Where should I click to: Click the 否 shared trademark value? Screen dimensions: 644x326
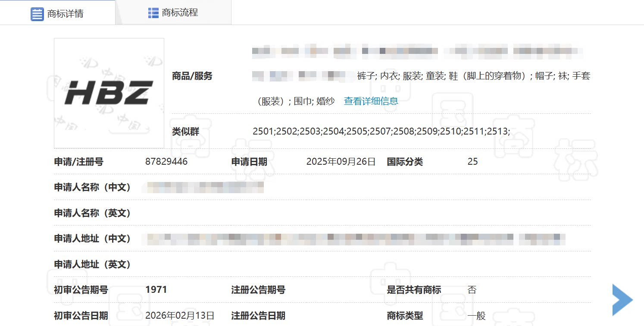472,290
